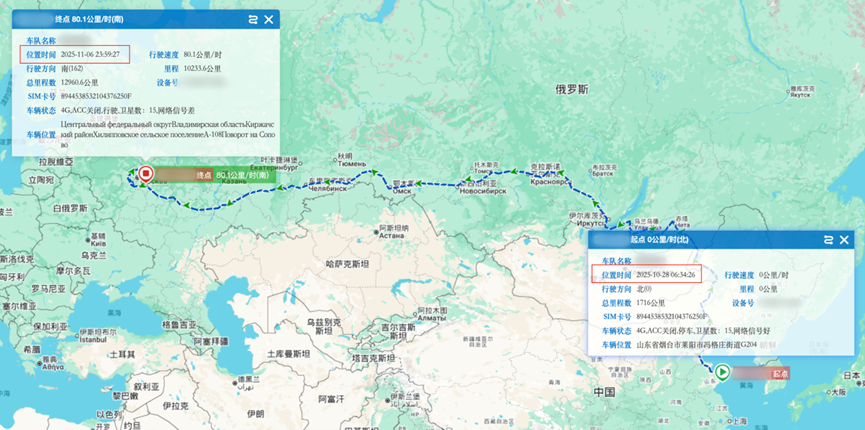Click the Novosibirsk city label on route
Image resolution: width=865 pixels, height=430 pixels.
(x=478, y=190)
